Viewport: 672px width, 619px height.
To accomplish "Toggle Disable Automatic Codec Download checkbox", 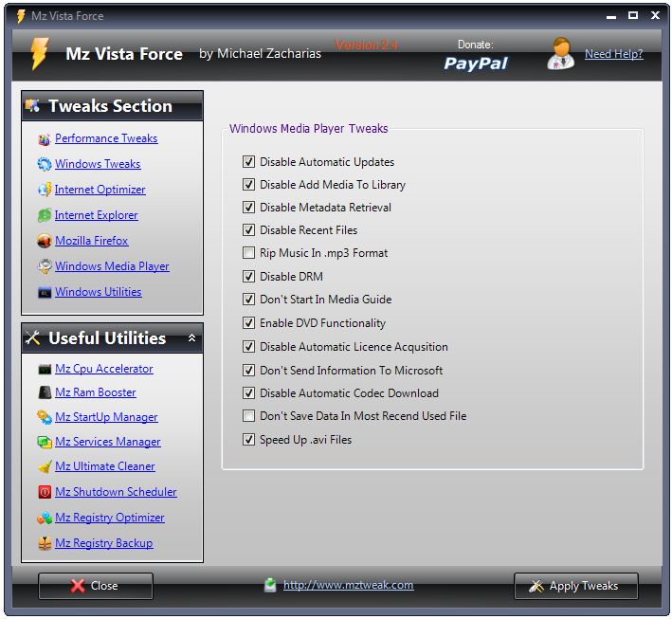I will (248, 393).
